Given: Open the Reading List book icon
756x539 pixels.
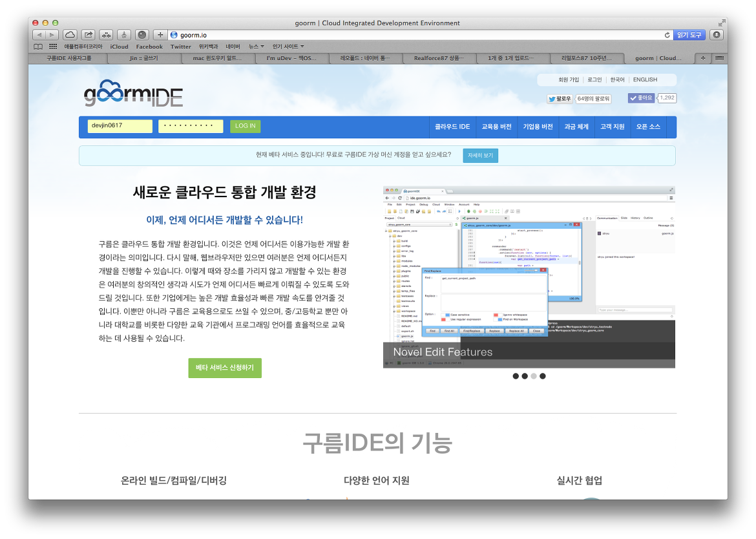Looking at the screenshot, I should [38, 47].
